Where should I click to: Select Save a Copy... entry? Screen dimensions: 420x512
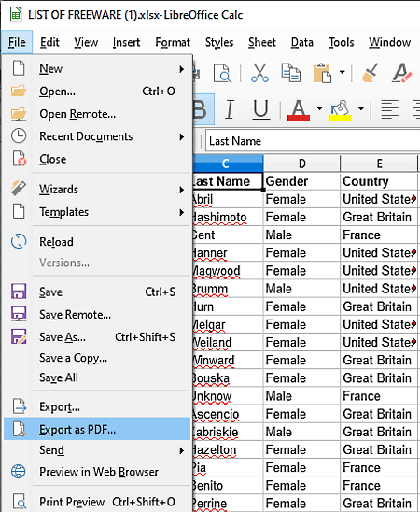point(97,358)
